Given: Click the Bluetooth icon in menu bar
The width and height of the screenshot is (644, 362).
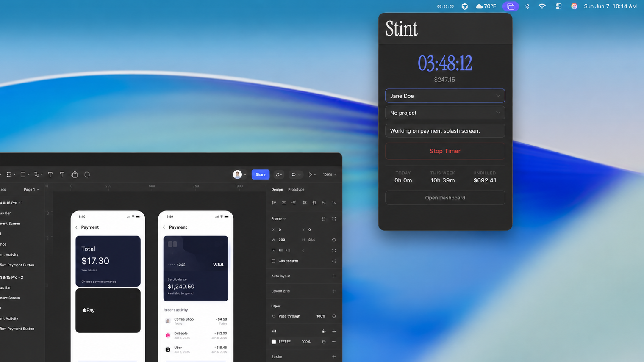Looking at the screenshot, I should pyautogui.click(x=527, y=6).
